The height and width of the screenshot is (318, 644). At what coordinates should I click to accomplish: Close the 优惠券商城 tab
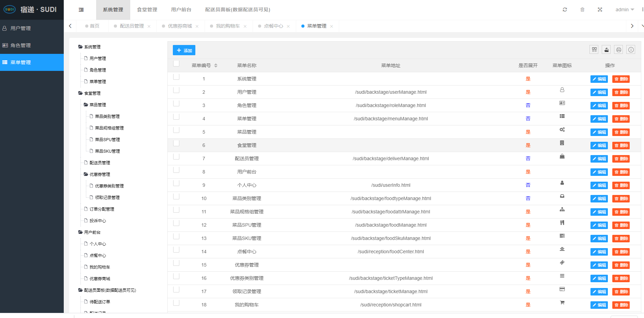tap(197, 26)
